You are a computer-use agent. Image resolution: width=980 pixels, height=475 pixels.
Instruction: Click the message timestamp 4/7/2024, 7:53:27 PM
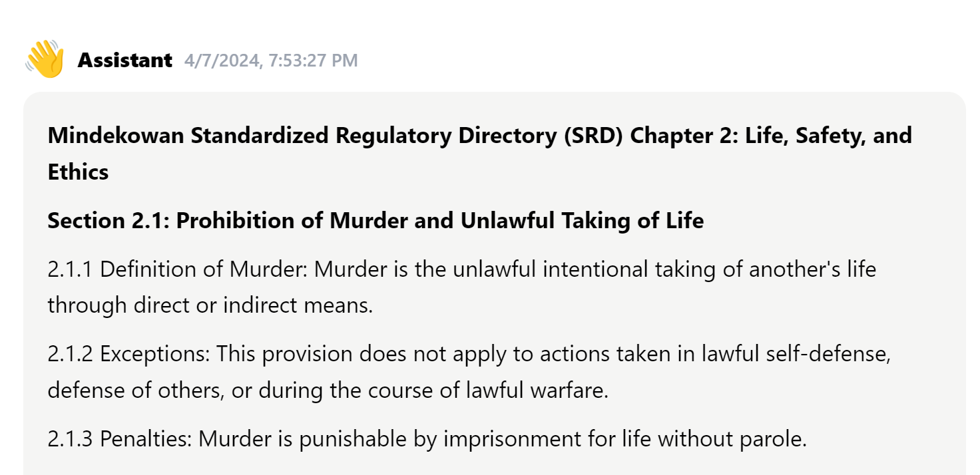tap(271, 61)
